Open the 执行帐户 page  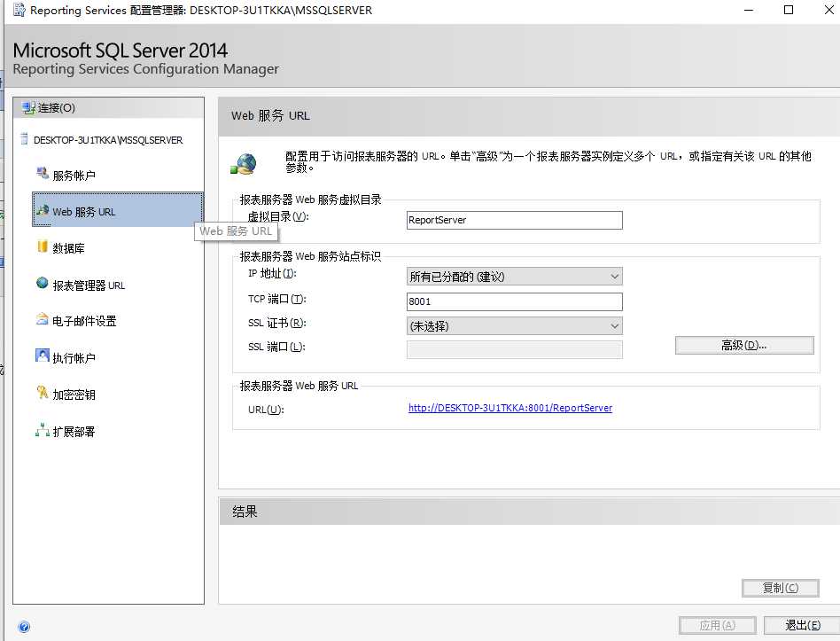coord(74,358)
